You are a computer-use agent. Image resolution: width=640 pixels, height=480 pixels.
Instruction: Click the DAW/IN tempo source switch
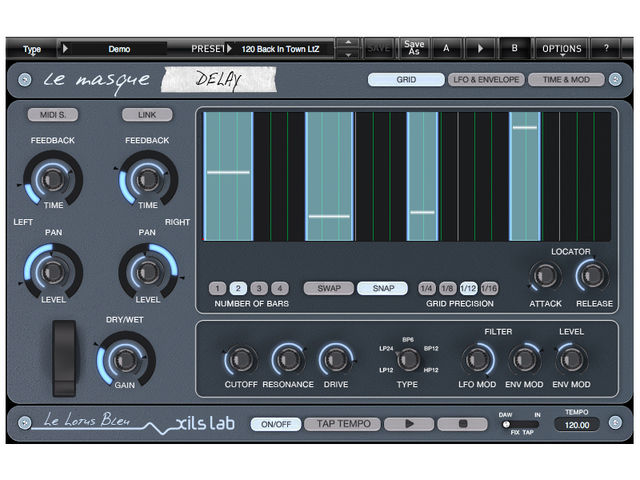coord(520,424)
